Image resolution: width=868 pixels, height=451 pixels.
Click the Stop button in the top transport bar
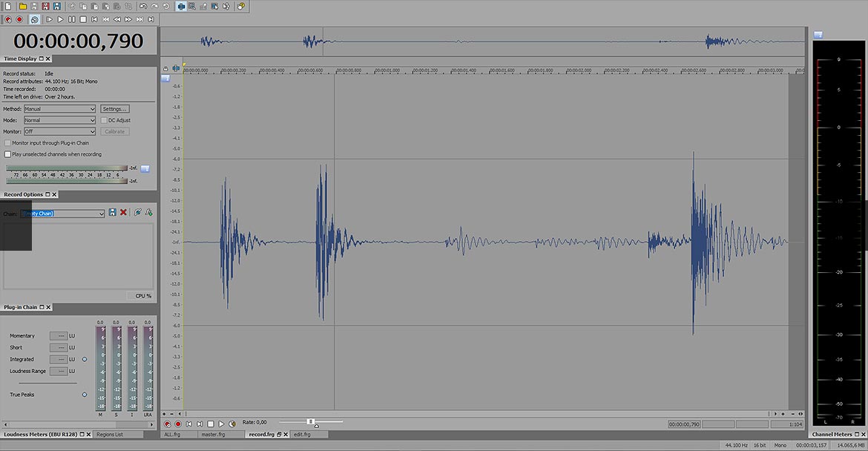click(x=83, y=19)
